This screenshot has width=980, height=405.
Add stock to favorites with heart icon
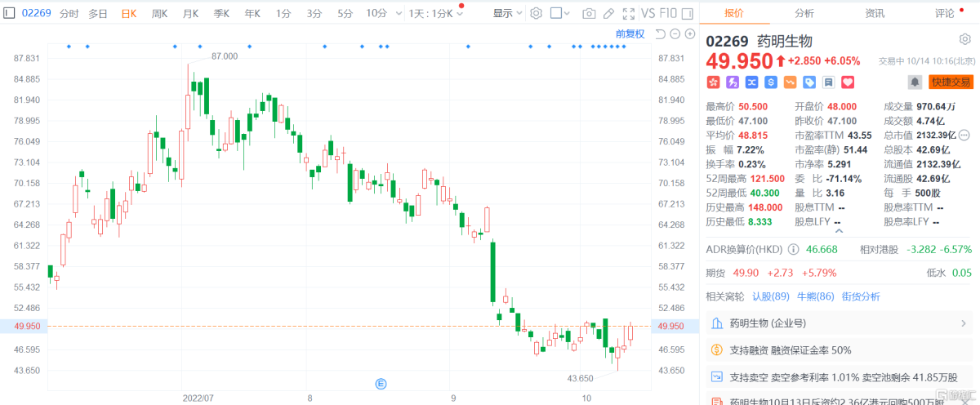[848, 82]
